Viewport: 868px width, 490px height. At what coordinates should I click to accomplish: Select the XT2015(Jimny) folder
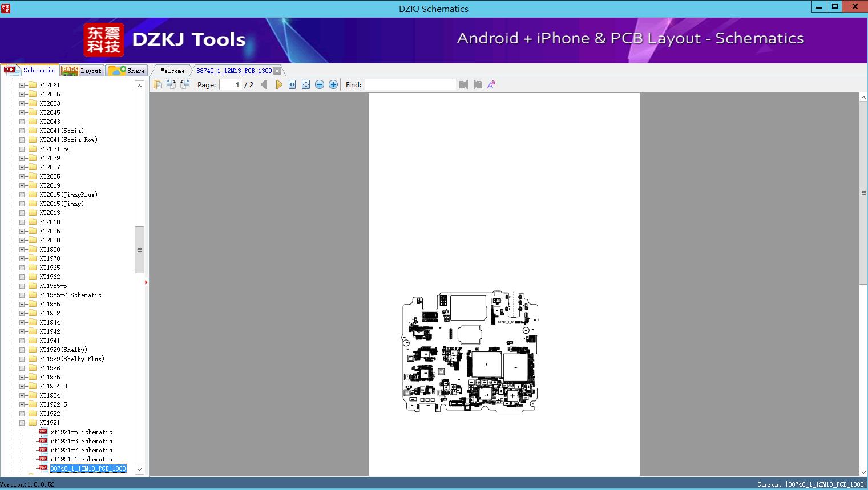(62, 204)
